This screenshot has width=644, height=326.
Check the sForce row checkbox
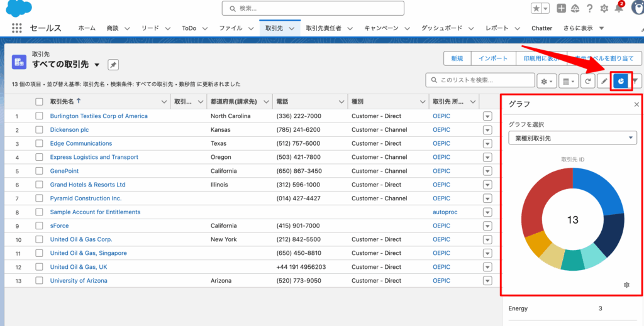click(39, 225)
